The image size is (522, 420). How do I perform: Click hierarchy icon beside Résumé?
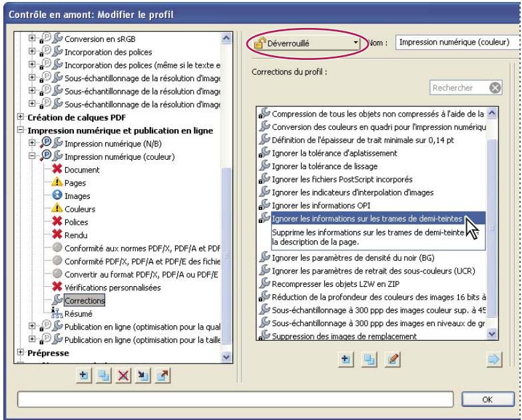[57, 313]
